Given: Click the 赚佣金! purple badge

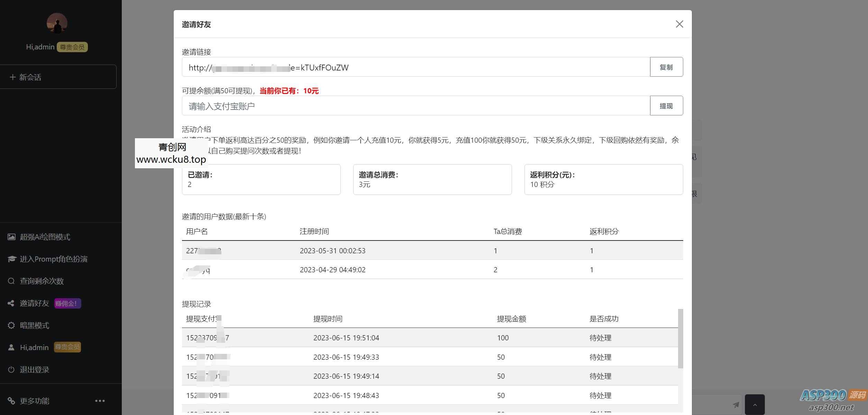Looking at the screenshot, I should (67, 303).
